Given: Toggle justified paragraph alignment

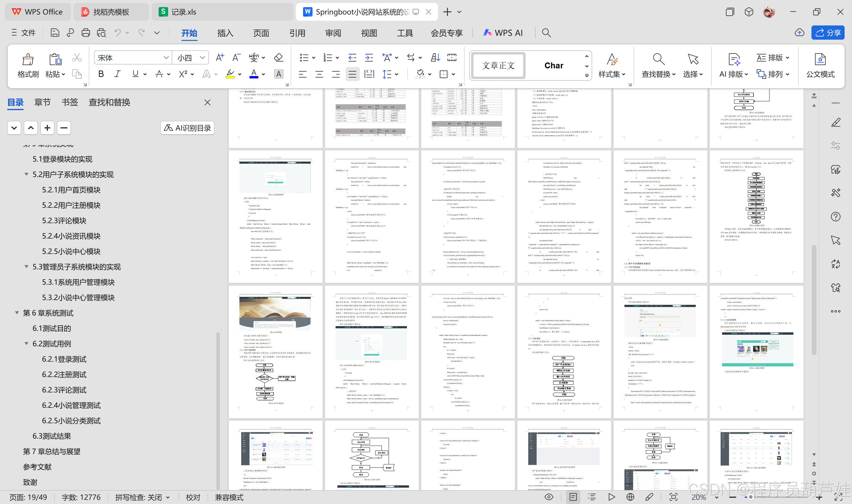Looking at the screenshot, I should click(352, 74).
